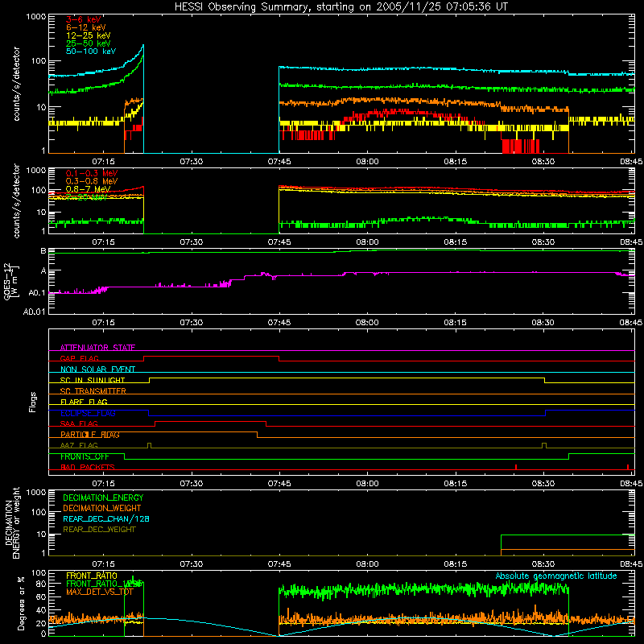
Task: Select the ECLIPSE_FLAG label
Action: click(x=88, y=413)
